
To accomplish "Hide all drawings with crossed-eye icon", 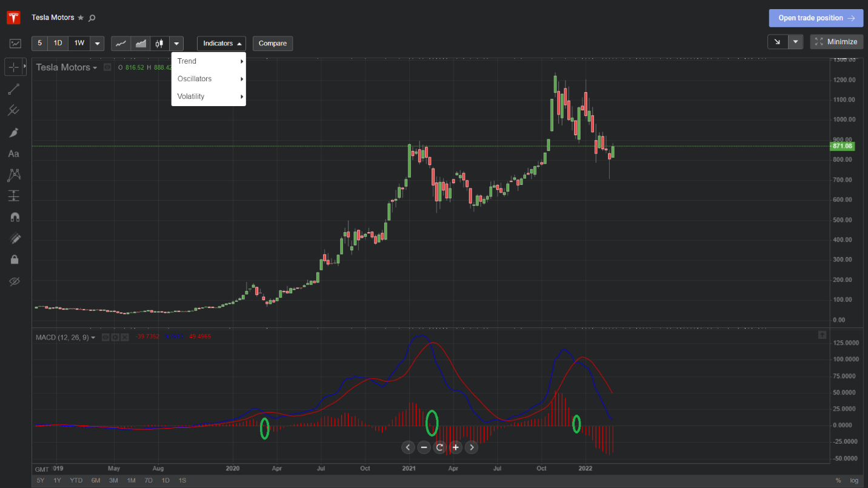I will pos(14,281).
